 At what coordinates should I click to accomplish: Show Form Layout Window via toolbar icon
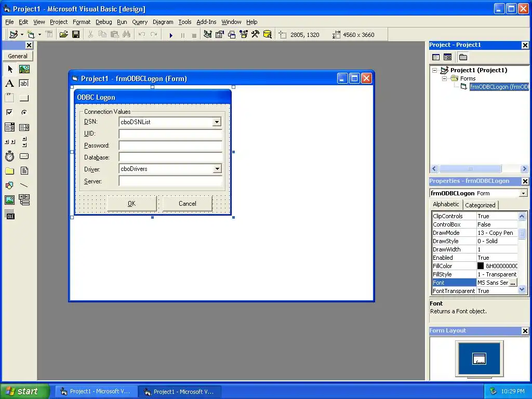point(232,35)
